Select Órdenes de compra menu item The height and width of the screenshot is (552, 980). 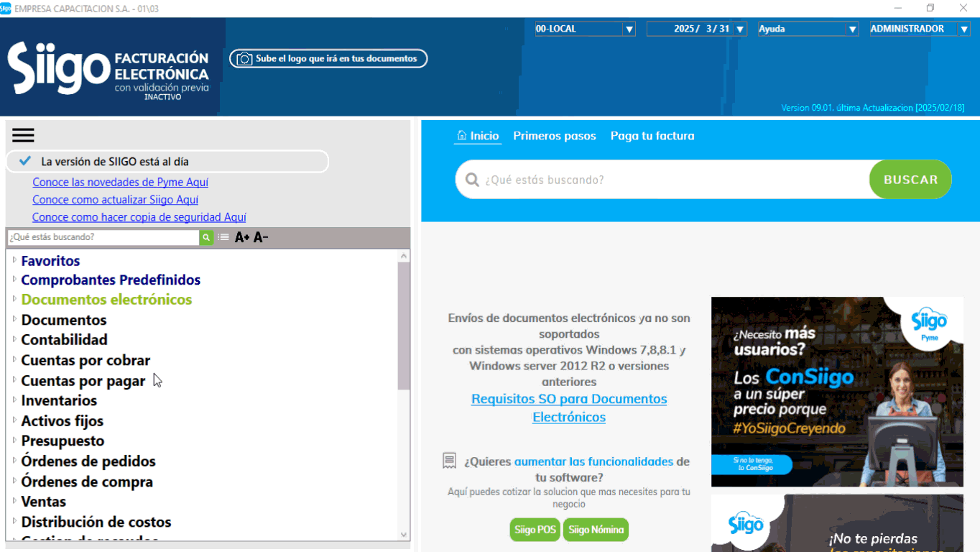tap(87, 482)
